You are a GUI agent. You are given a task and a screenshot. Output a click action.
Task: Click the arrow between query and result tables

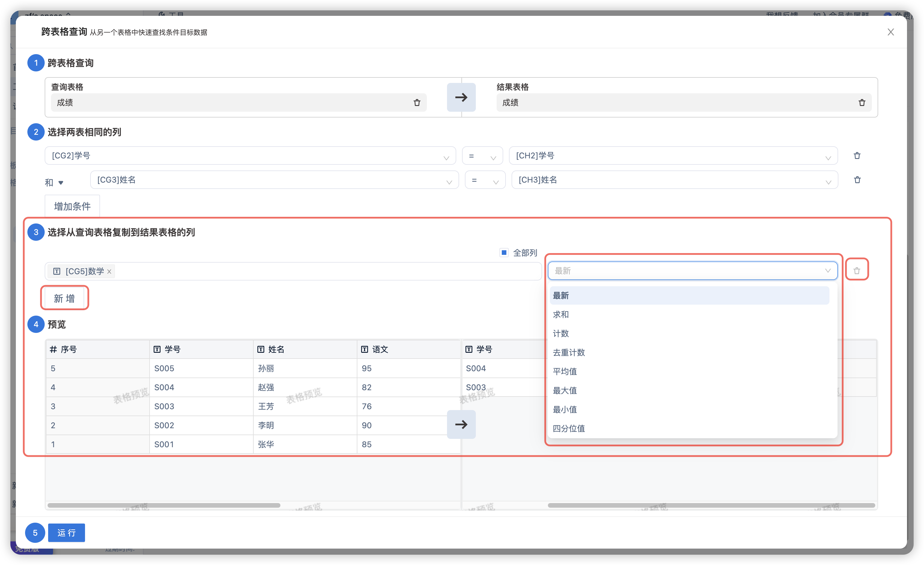coord(461,97)
